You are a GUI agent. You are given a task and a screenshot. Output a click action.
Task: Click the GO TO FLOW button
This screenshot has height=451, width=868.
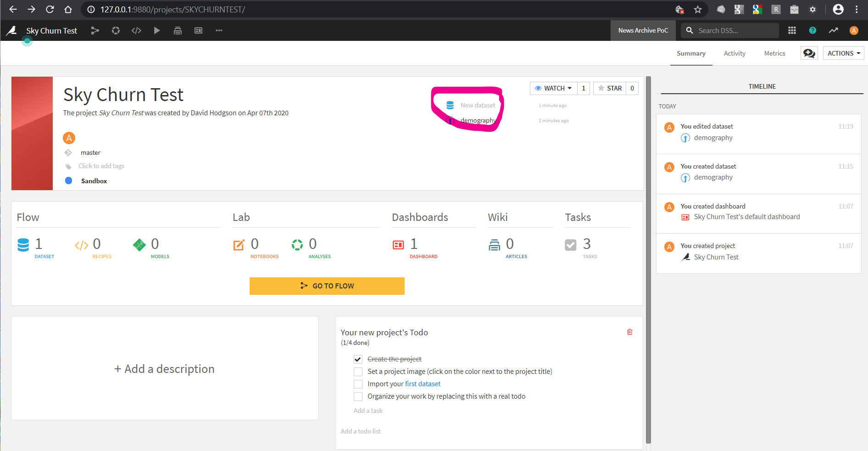tap(327, 286)
